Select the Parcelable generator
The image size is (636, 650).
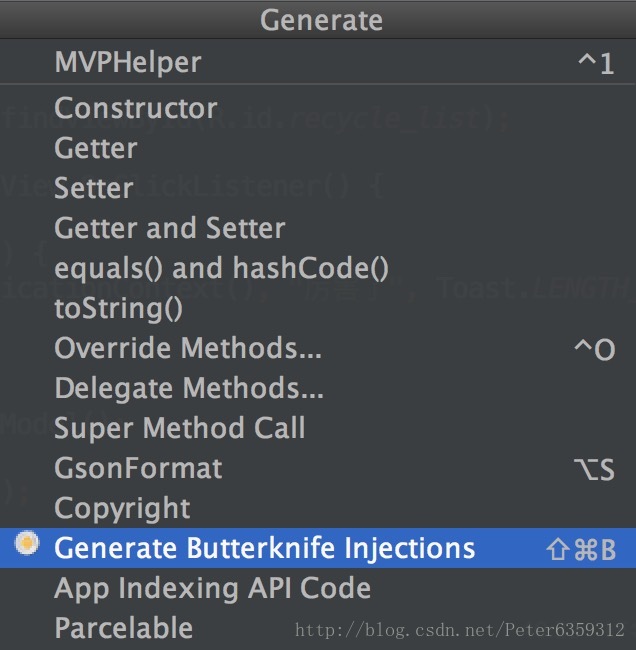point(318,628)
